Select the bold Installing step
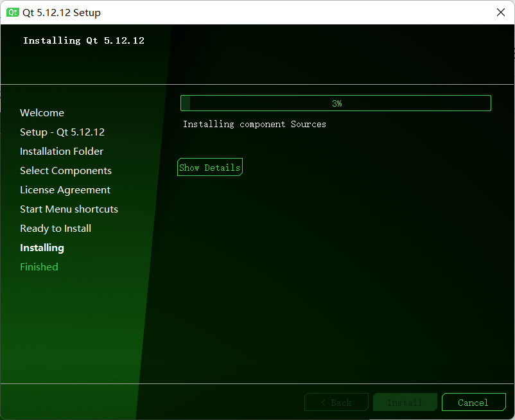Image resolution: width=515 pixels, height=420 pixels. pos(42,248)
